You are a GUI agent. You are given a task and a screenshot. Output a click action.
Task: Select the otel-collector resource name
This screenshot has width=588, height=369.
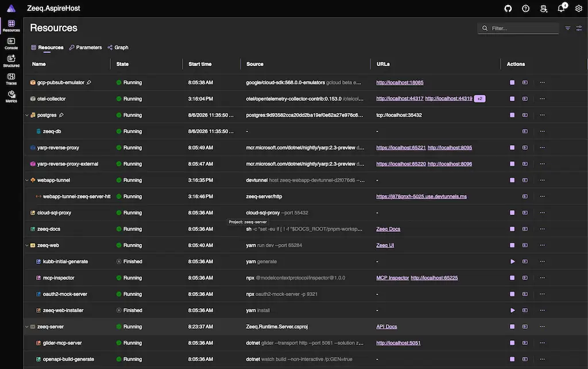[x=51, y=99]
